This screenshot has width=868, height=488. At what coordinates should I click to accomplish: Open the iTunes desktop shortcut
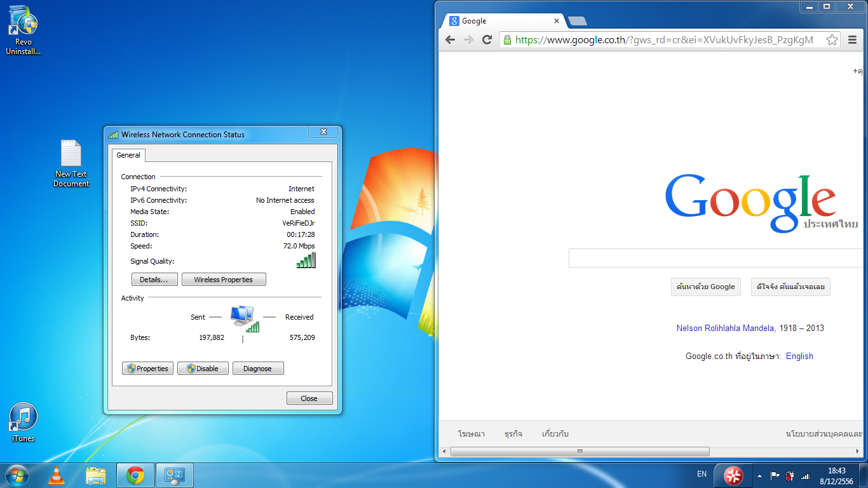[24, 423]
